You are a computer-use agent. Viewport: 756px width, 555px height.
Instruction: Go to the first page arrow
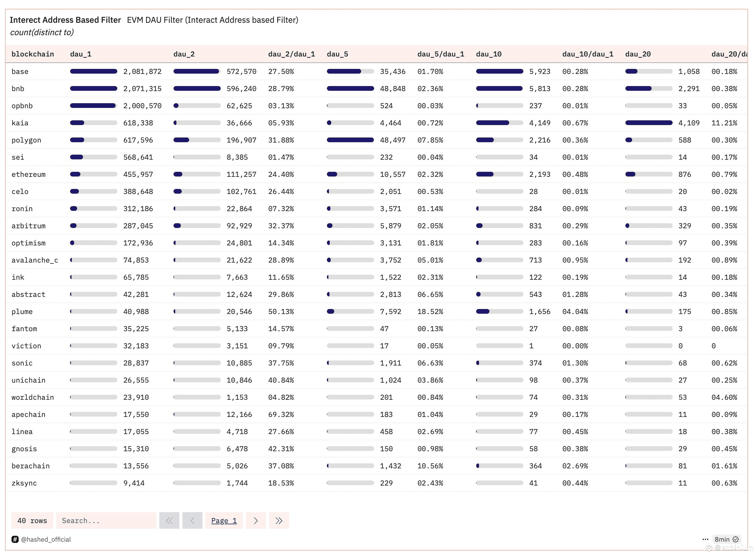(169, 520)
